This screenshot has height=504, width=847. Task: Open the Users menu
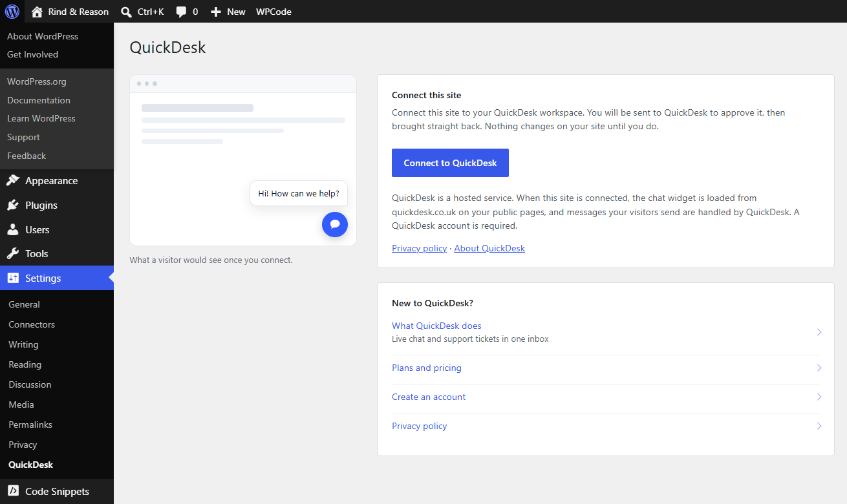[x=57, y=230]
